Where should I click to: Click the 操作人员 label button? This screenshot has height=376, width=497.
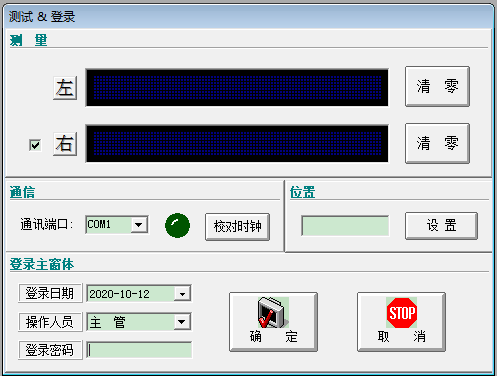point(50,322)
